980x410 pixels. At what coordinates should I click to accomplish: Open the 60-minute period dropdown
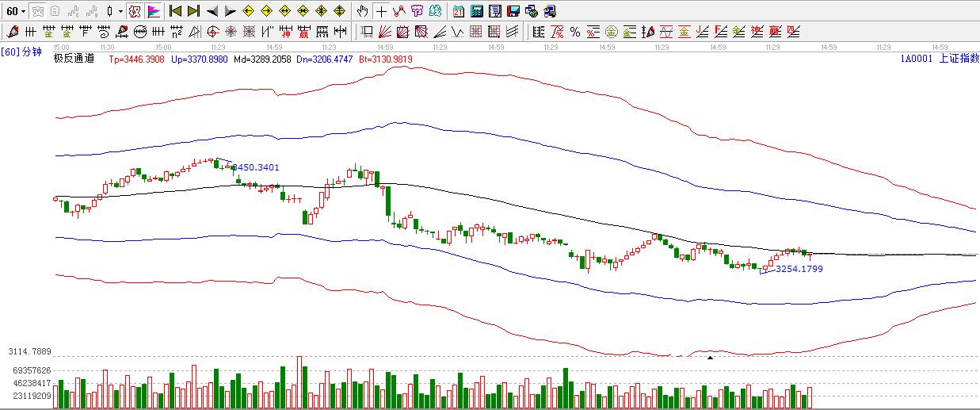coord(16,11)
